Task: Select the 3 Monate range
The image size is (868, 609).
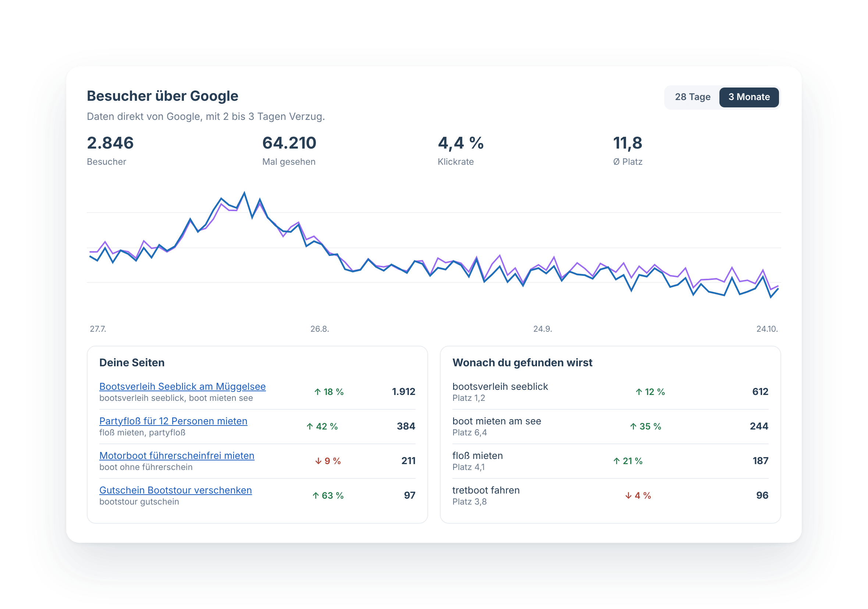Action: pyautogui.click(x=749, y=97)
